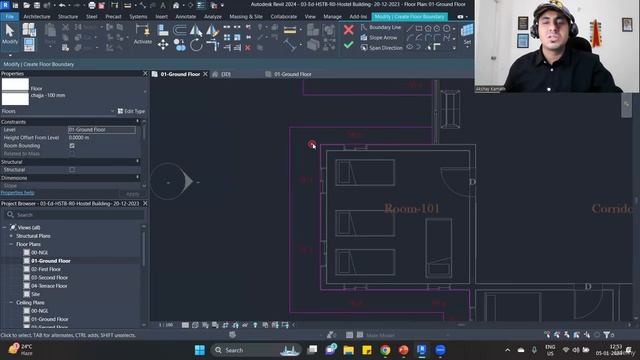Click the Trim/Extend to Corner icon
The width and height of the screenshot is (640, 360).
click(x=212, y=45)
